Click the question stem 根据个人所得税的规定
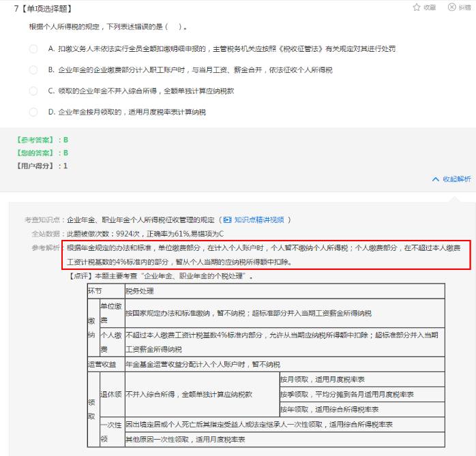476x456 pixels. [x=108, y=27]
